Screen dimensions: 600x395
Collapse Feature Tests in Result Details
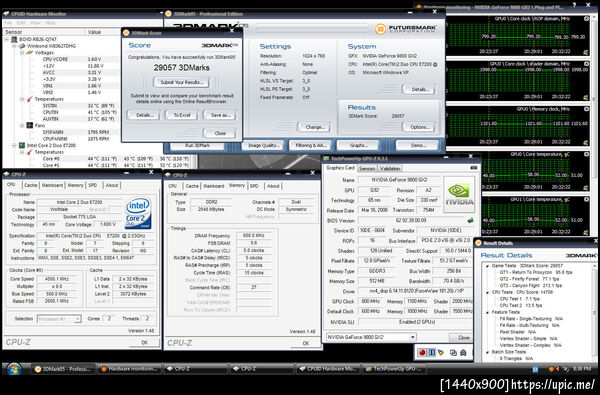[x=487, y=312]
